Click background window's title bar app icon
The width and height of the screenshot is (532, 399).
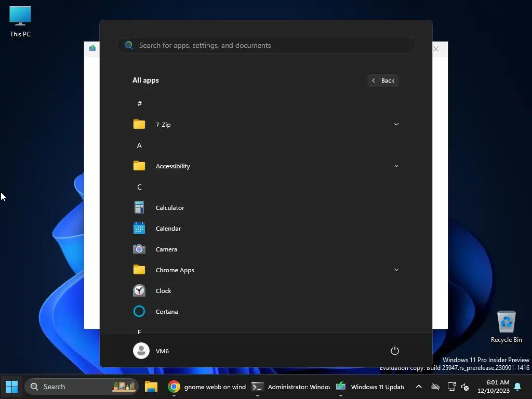(x=92, y=48)
